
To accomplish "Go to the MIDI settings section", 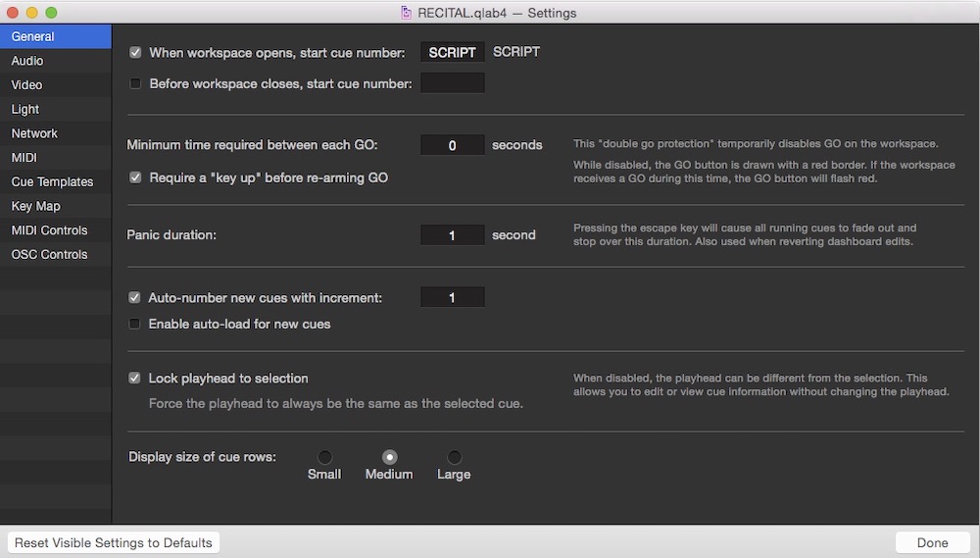I will click(x=24, y=158).
